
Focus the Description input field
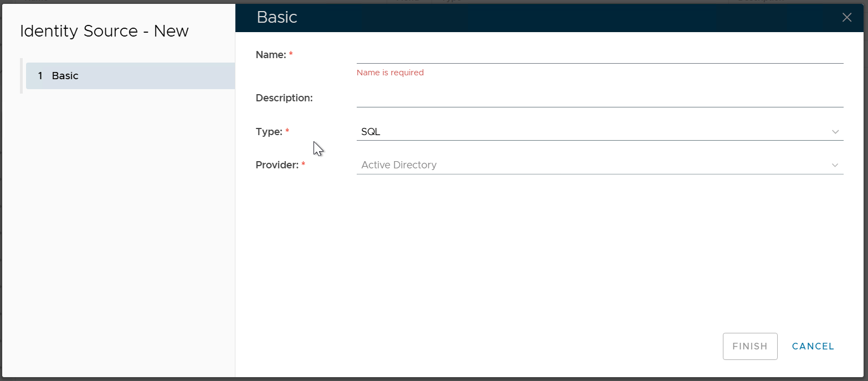(599, 99)
